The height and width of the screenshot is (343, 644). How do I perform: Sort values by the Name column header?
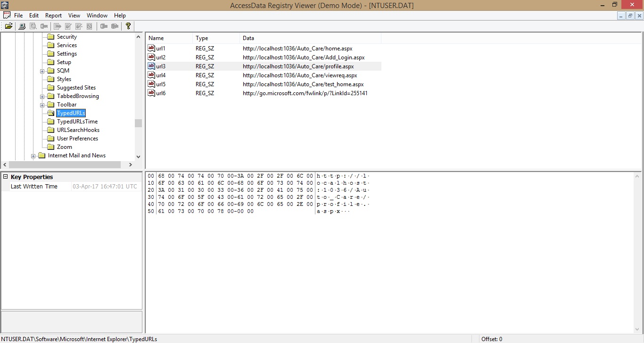pyautogui.click(x=169, y=38)
